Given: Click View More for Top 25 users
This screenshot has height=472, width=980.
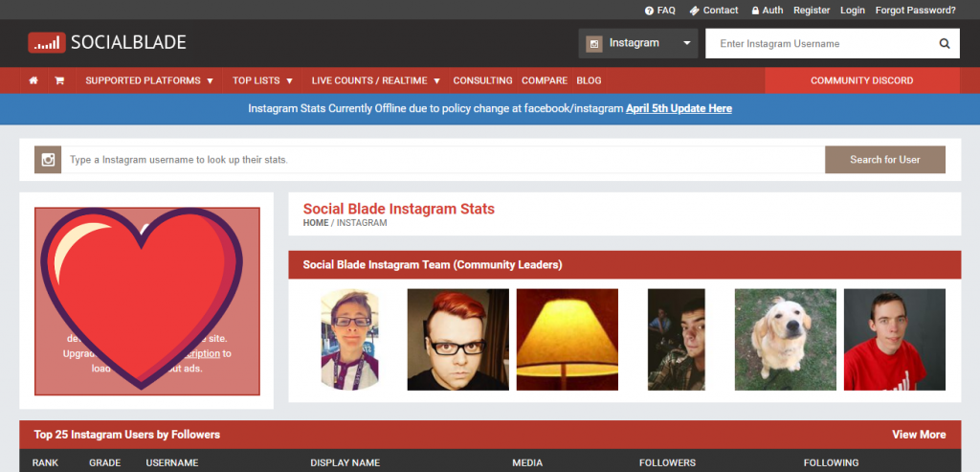Looking at the screenshot, I should (919, 435).
